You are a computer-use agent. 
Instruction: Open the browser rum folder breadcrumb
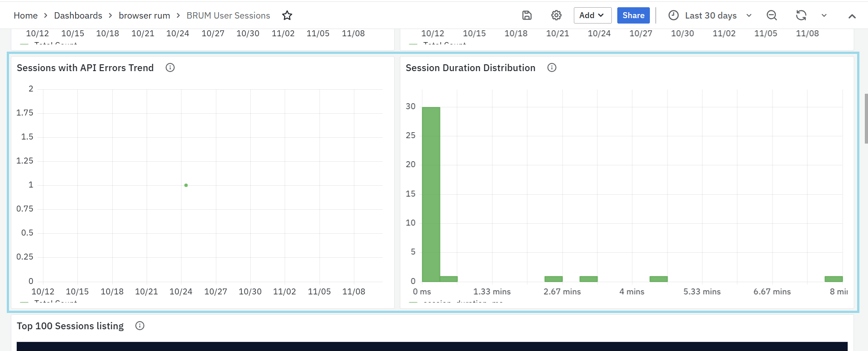click(x=144, y=15)
